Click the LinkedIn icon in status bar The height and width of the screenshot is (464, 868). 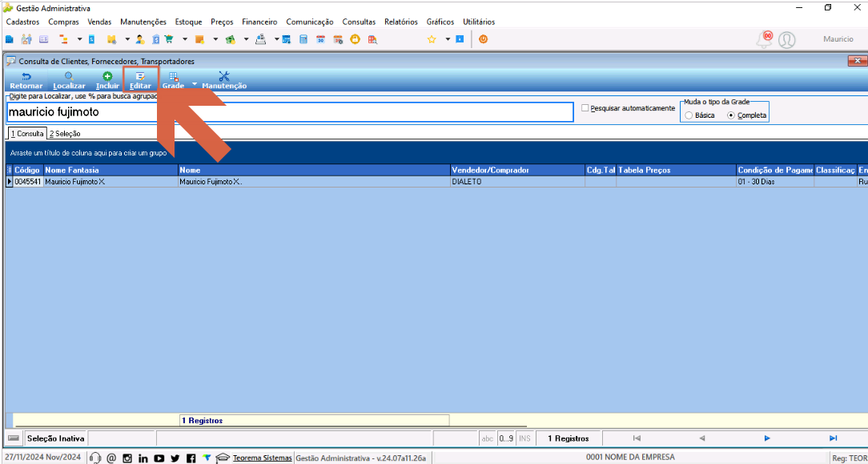pos(143,458)
